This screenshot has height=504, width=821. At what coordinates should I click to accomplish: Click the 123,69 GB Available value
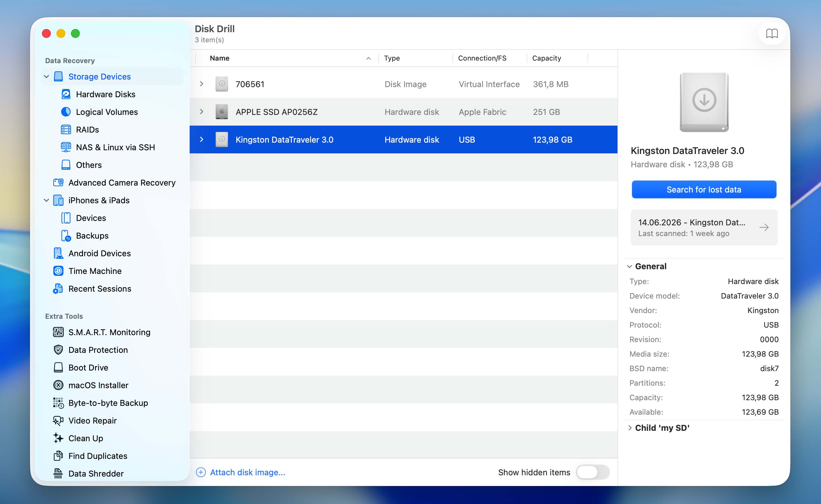(x=760, y=412)
